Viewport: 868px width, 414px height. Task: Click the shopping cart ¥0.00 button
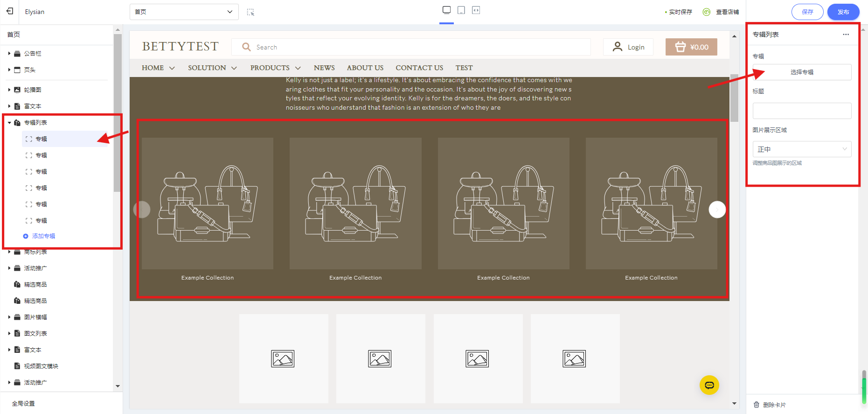(x=691, y=47)
